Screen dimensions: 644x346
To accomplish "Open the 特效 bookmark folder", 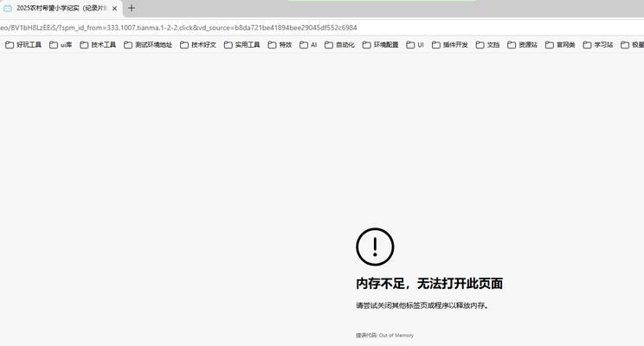I will coord(280,45).
